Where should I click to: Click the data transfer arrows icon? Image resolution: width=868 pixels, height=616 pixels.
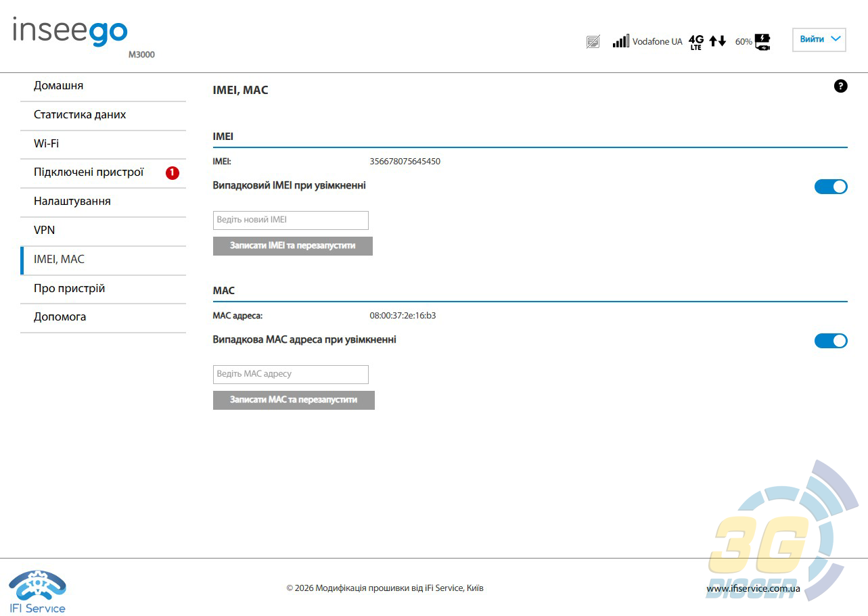pyautogui.click(x=718, y=41)
